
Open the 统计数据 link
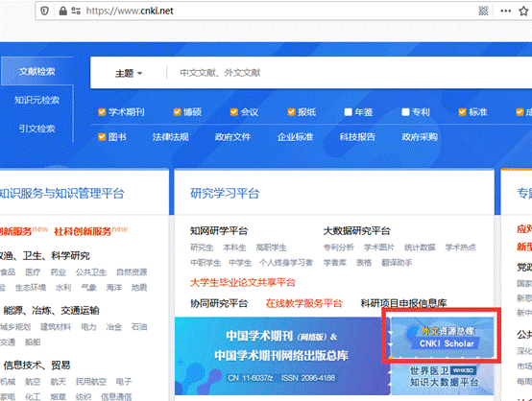pyautogui.click(x=420, y=248)
